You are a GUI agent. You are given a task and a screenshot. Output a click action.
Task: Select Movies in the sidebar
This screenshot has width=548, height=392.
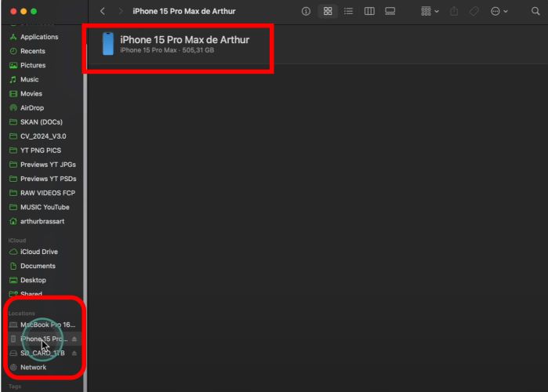click(x=31, y=93)
